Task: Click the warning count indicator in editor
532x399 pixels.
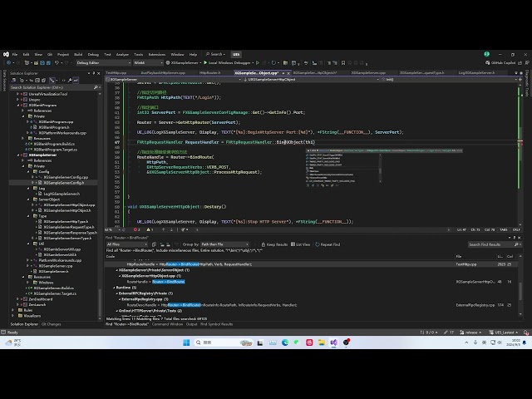Action: point(150,229)
